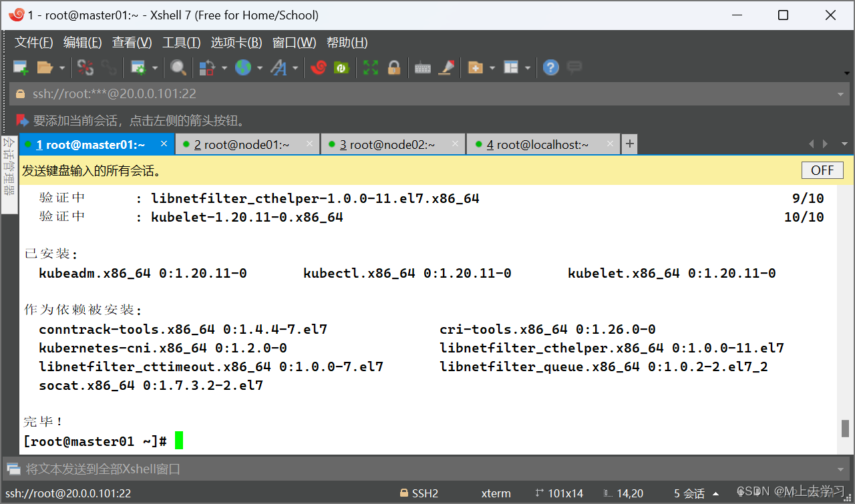
Task: Click the terminal vertical scrollbar thumb
Action: [845, 428]
